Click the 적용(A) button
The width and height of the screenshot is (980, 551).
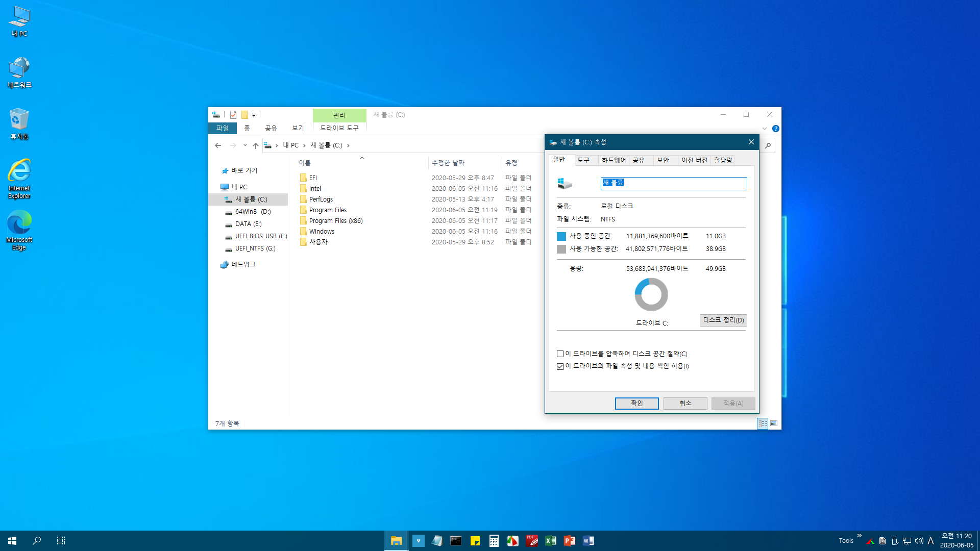(733, 403)
